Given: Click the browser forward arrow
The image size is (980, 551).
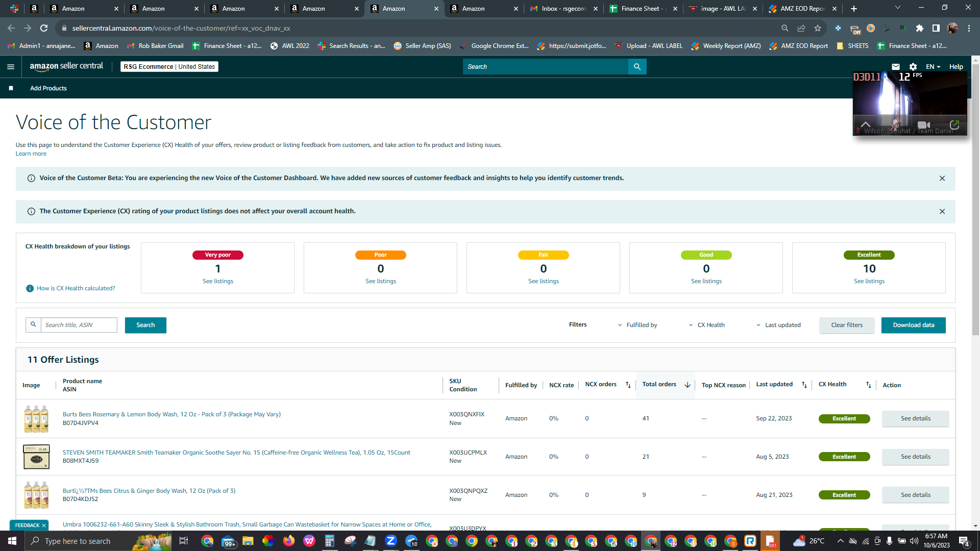Looking at the screenshot, I should click(x=28, y=28).
